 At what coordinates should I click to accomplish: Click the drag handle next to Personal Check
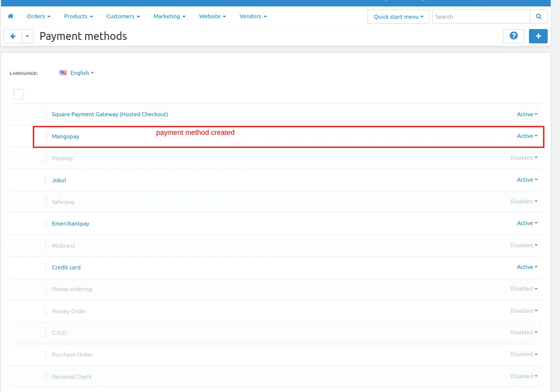tap(46, 376)
